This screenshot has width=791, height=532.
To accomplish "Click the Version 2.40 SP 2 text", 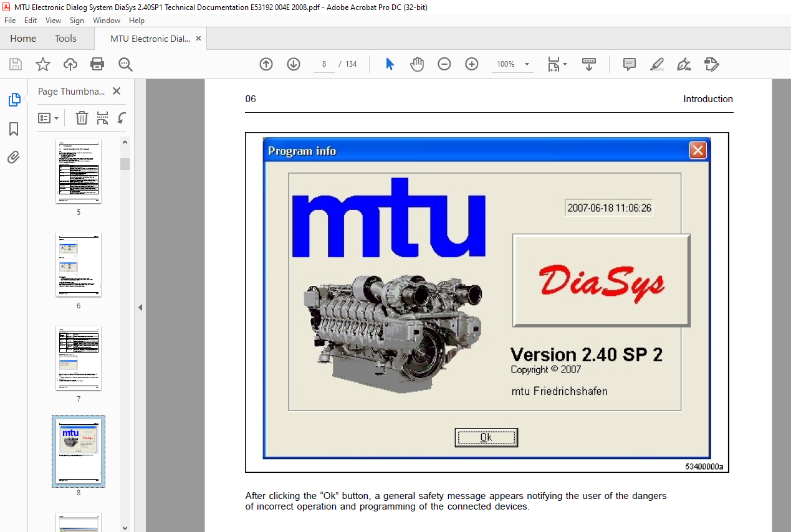I will [x=587, y=355].
